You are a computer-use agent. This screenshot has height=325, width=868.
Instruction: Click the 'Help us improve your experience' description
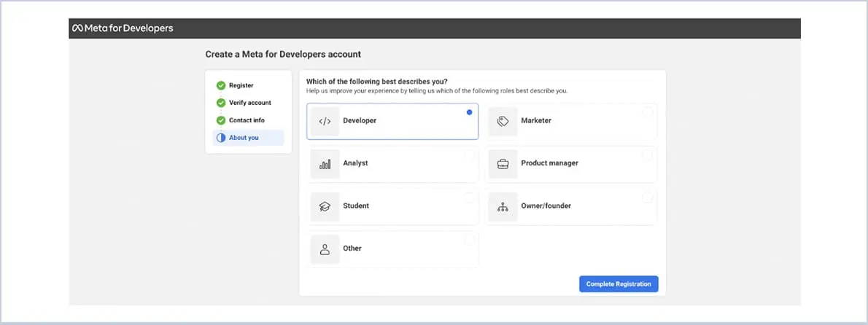(437, 90)
